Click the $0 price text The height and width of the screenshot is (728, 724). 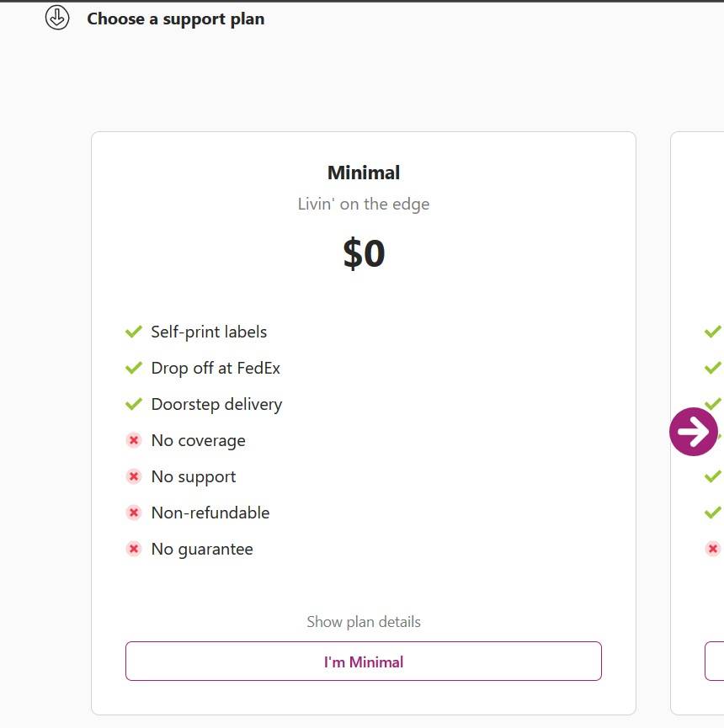pos(363,253)
